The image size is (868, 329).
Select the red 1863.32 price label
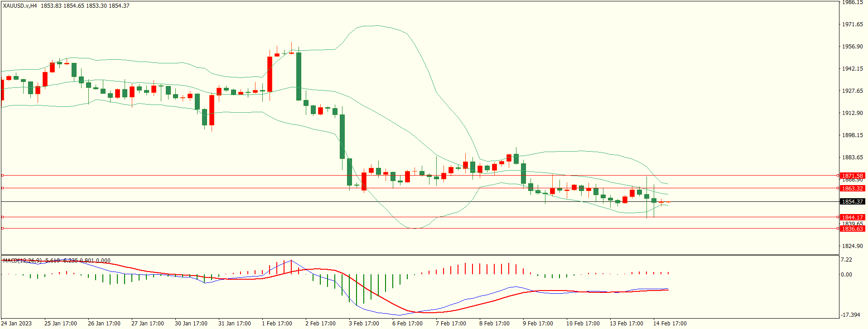pos(852,188)
